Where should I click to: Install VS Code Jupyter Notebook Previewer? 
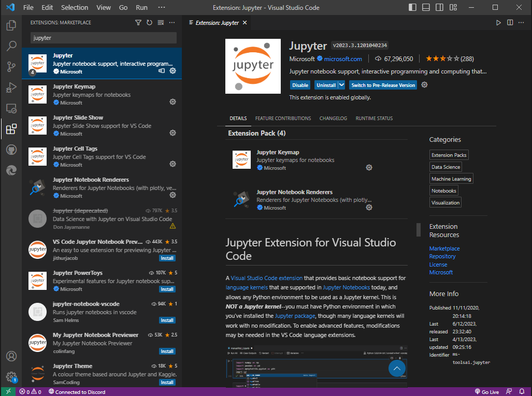[167, 258]
